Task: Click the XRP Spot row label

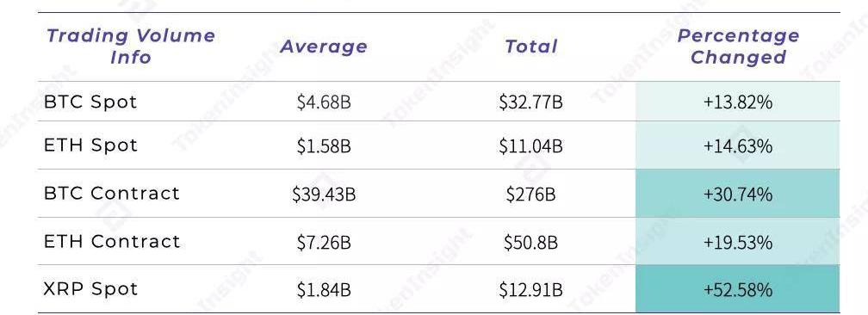Action: point(90,289)
